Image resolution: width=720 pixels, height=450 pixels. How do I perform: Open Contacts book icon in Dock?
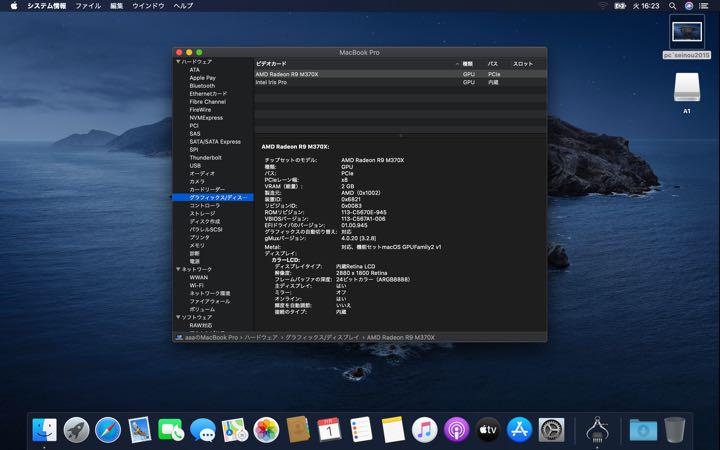click(x=298, y=430)
